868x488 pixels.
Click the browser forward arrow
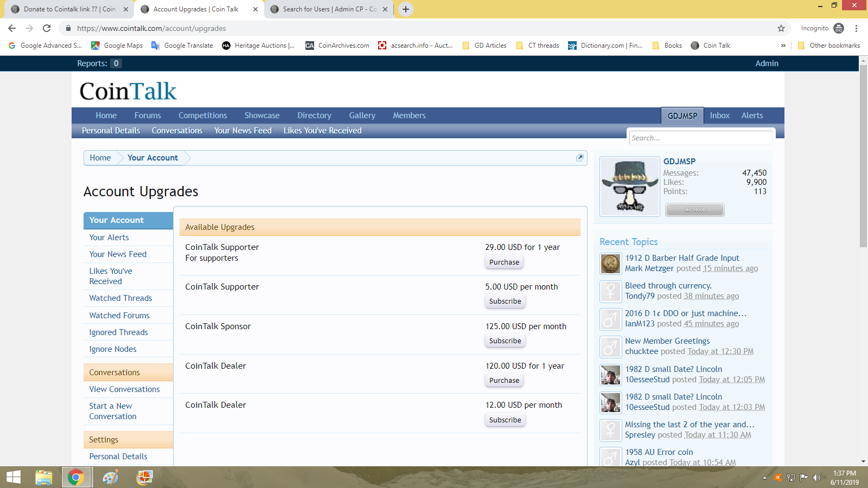pyautogui.click(x=29, y=28)
